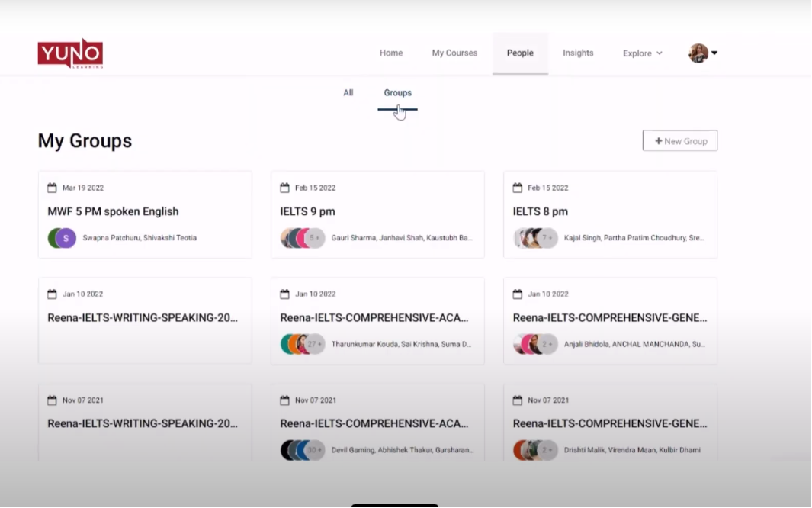Click the New Group button
This screenshot has width=812, height=508.
coord(680,141)
